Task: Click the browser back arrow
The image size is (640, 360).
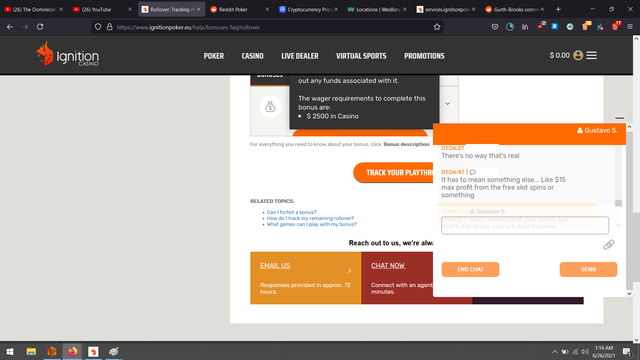Action: (10, 27)
